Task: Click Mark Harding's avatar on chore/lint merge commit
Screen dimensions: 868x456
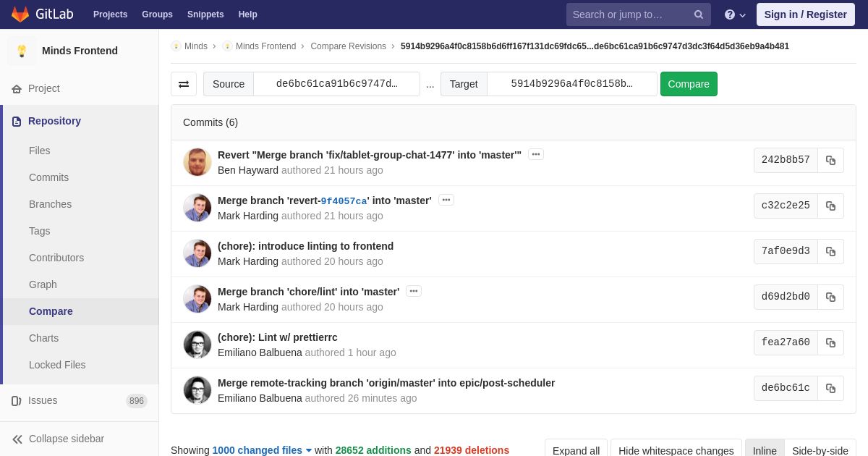Action: point(197,299)
